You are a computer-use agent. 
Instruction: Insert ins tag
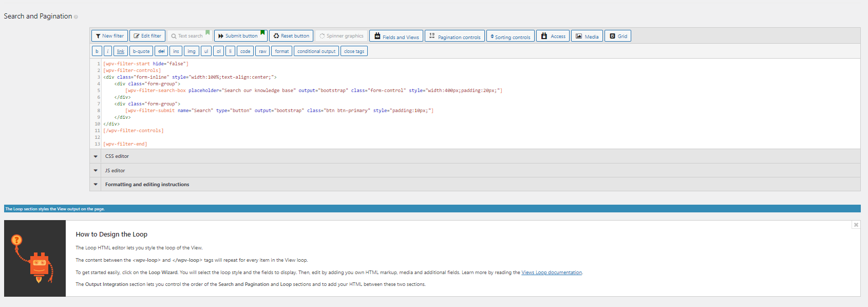[176, 51]
